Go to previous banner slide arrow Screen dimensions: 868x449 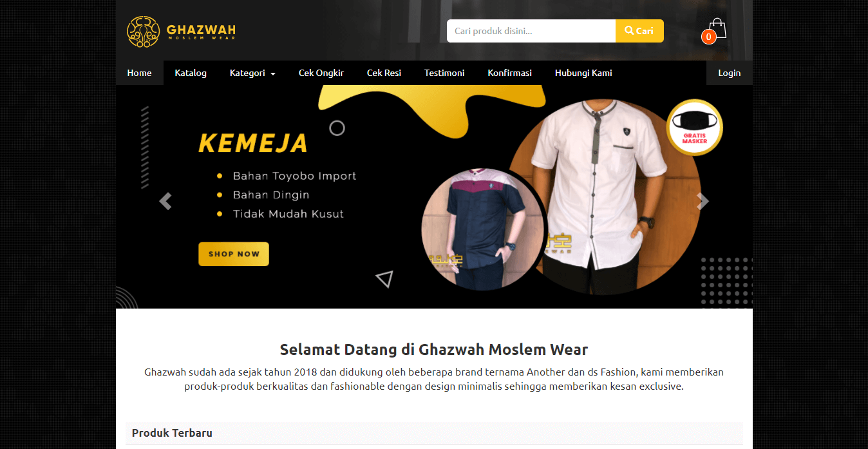tap(165, 202)
